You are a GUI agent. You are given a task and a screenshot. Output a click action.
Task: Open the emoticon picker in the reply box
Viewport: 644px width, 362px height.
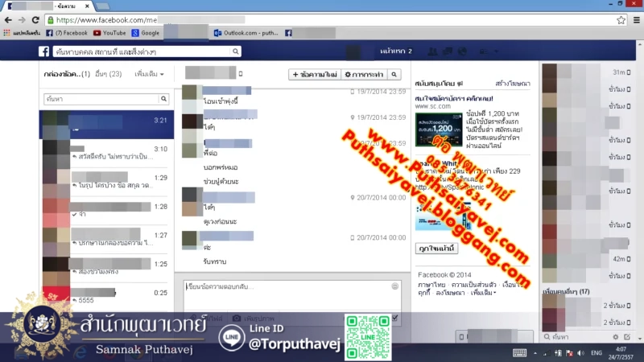click(395, 286)
